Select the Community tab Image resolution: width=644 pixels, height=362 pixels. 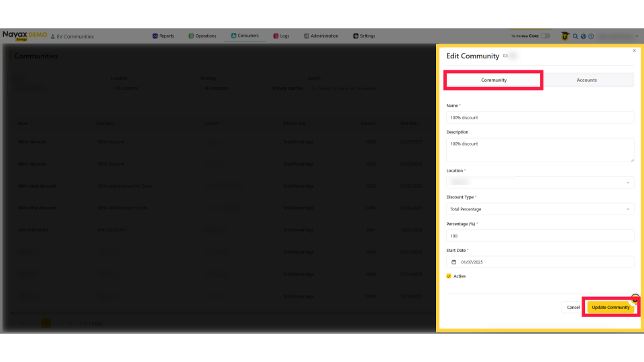494,80
